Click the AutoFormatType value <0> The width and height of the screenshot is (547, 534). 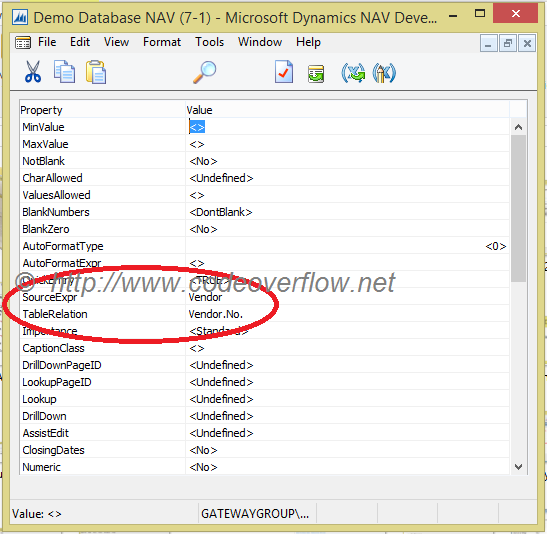click(x=495, y=246)
